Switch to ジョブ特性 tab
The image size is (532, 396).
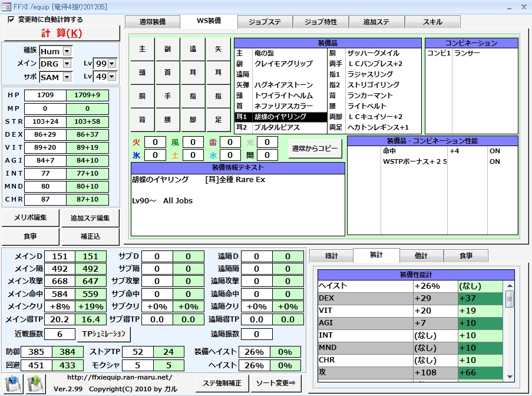320,22
